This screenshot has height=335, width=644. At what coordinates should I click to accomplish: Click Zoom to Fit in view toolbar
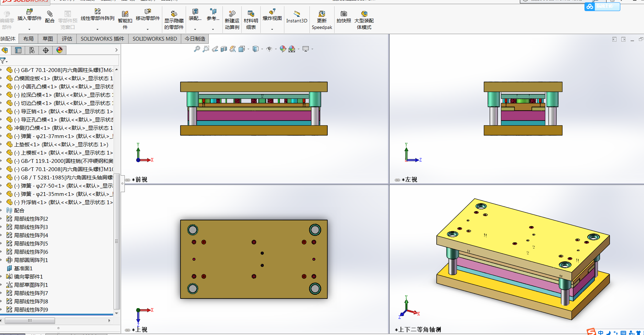[197, 49]
